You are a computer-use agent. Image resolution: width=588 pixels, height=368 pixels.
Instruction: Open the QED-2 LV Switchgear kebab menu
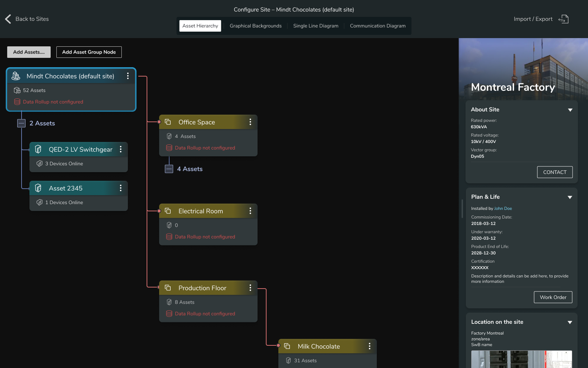pyautogui.click(x=121, y=149)
